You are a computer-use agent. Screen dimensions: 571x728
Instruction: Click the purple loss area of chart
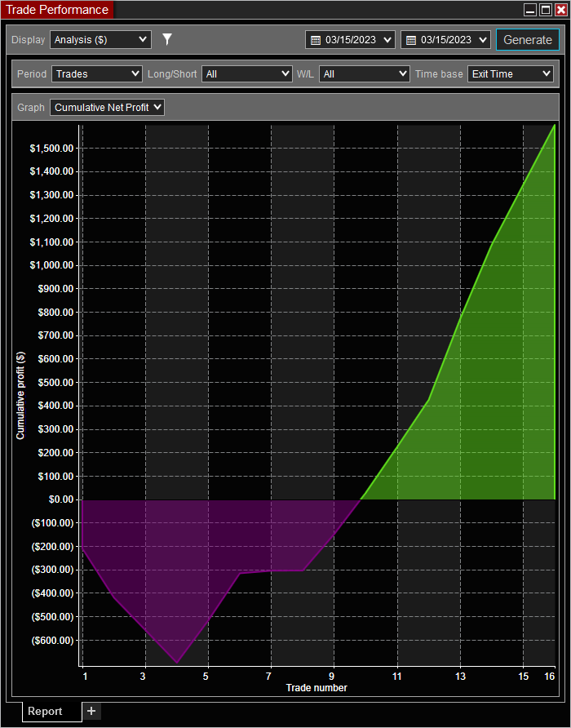point(195,553)
